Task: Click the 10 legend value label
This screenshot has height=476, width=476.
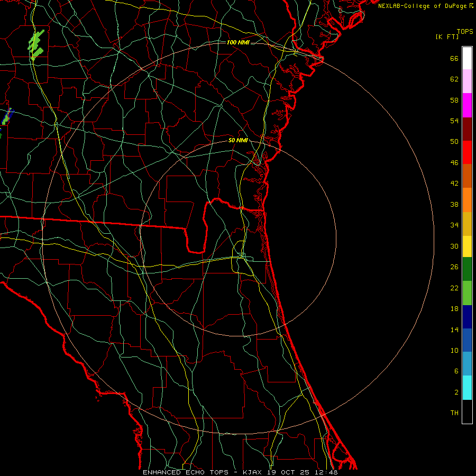Action: (454, 351)
